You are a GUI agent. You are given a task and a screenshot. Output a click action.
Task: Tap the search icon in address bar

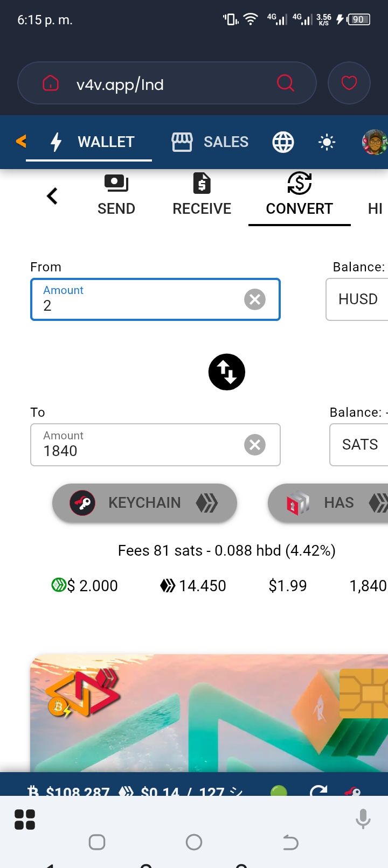pyautogui.click(x=285, y=83)
